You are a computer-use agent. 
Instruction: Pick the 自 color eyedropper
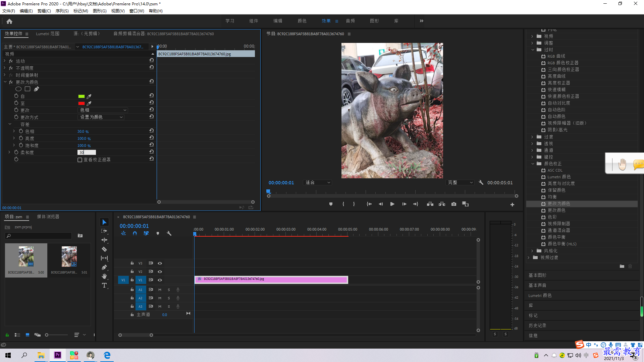click(89, 97)
